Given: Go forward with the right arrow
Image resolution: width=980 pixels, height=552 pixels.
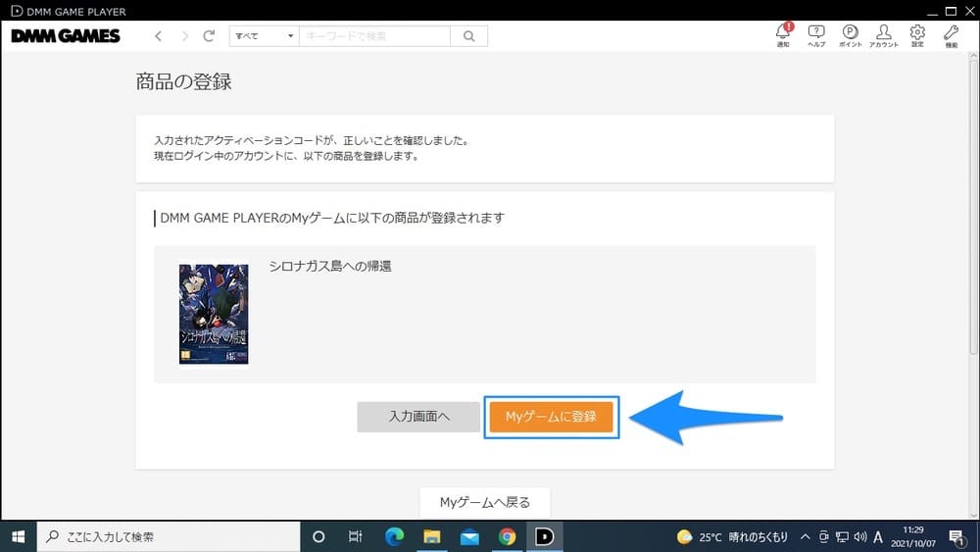Looking at the screenshot, I should [x=184, y=36].
